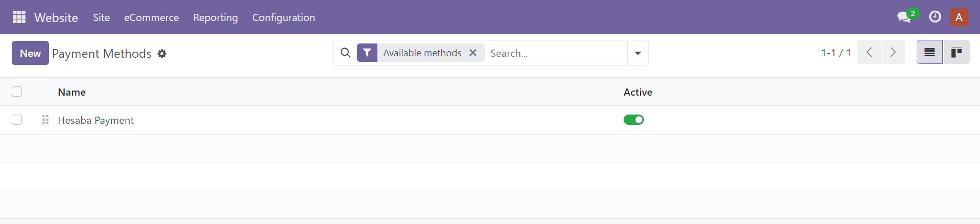Click the search magnifier icon
The height and width of the screenshot is (224, 980).
346,53
